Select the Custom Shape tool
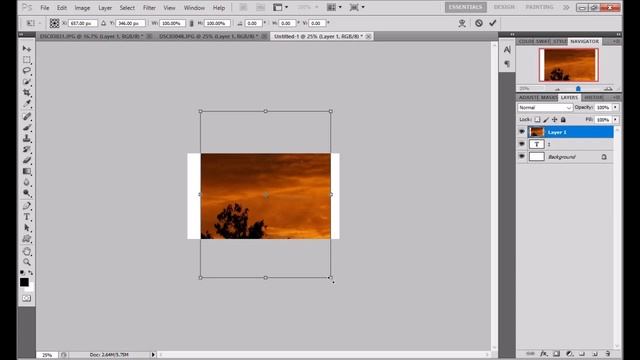 point(27,238)
